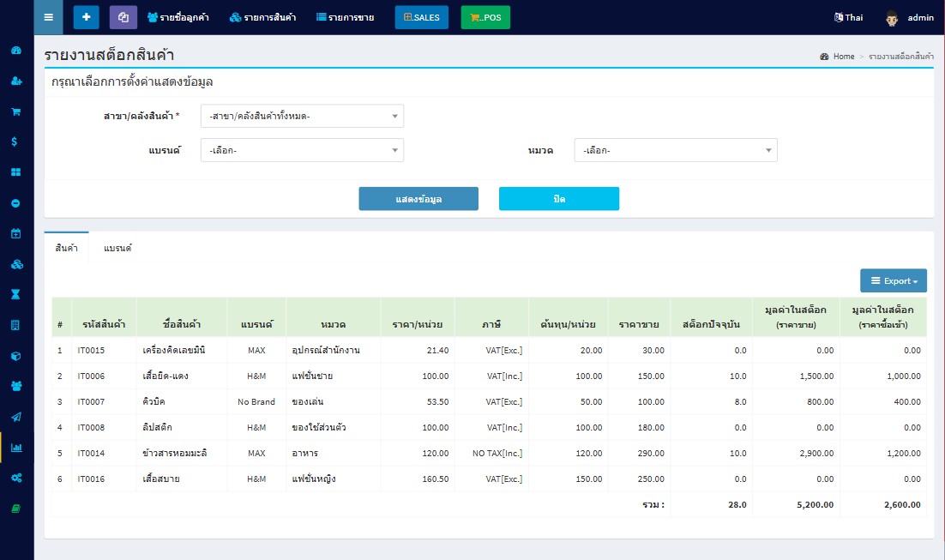Open the calculator sidebar icon
Viewport: 945px width, 560px height.
[x=16, y=325]
